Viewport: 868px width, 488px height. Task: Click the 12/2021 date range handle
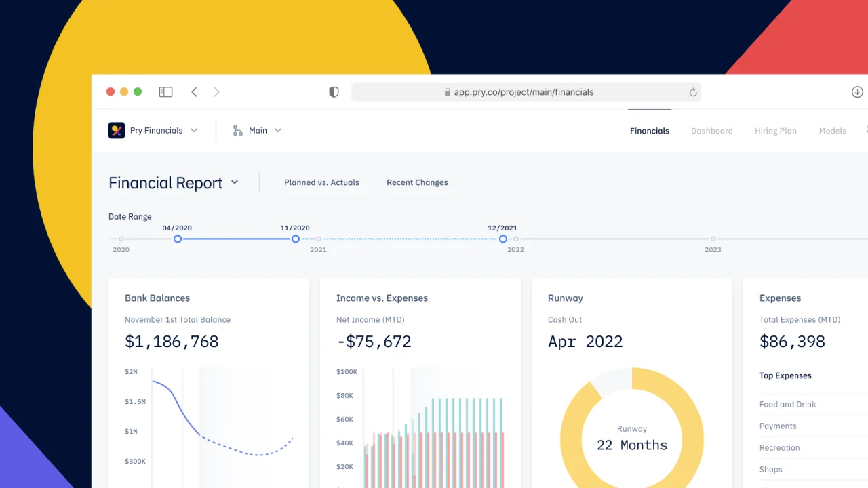tap(502, 239)
